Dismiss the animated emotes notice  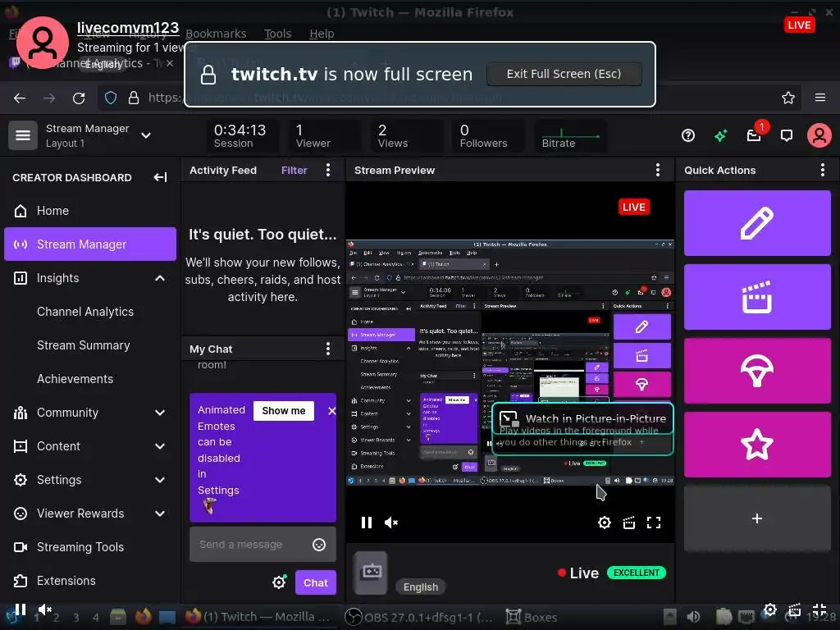tap(331, 411)
